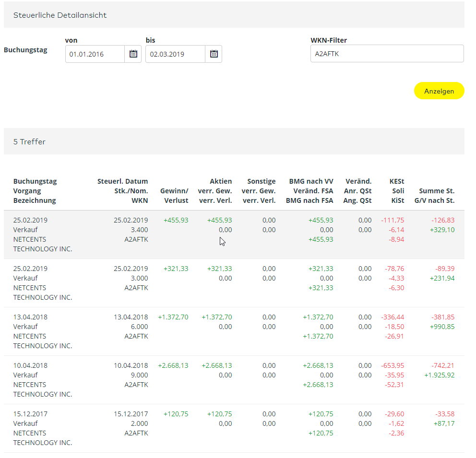476x458 pixels.
Task: Select the "bis" date field showing 02.03.2019
Action: click(x=175, y=54)
